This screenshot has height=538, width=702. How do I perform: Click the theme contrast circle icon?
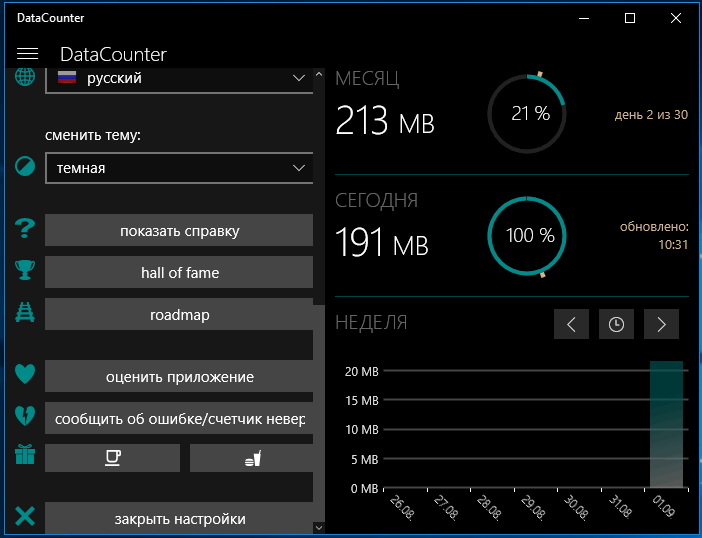click(x=25, y=167)
